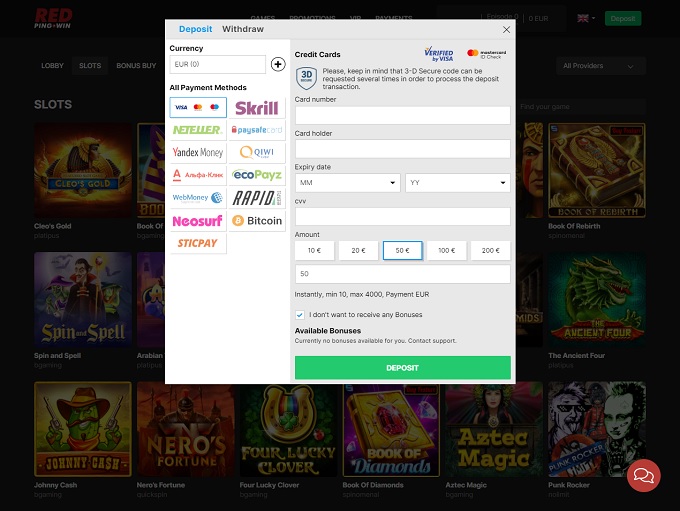
Task: Open the expiry month MM dropdown
Action: click(348, 183)
